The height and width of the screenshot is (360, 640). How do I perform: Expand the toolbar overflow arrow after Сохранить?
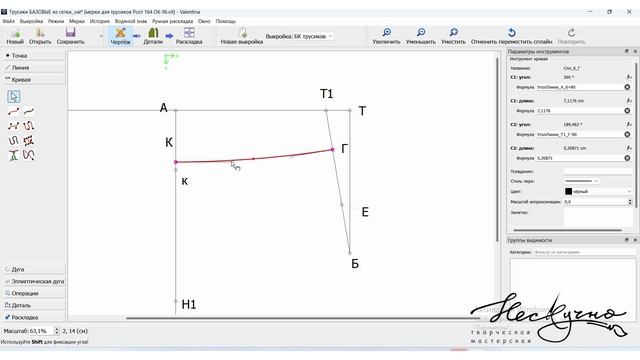coord(101,37)
